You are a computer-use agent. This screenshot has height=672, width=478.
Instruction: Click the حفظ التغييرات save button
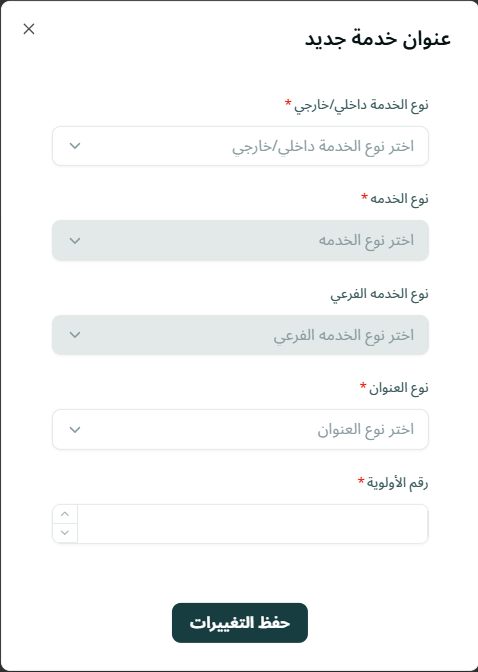240,623
